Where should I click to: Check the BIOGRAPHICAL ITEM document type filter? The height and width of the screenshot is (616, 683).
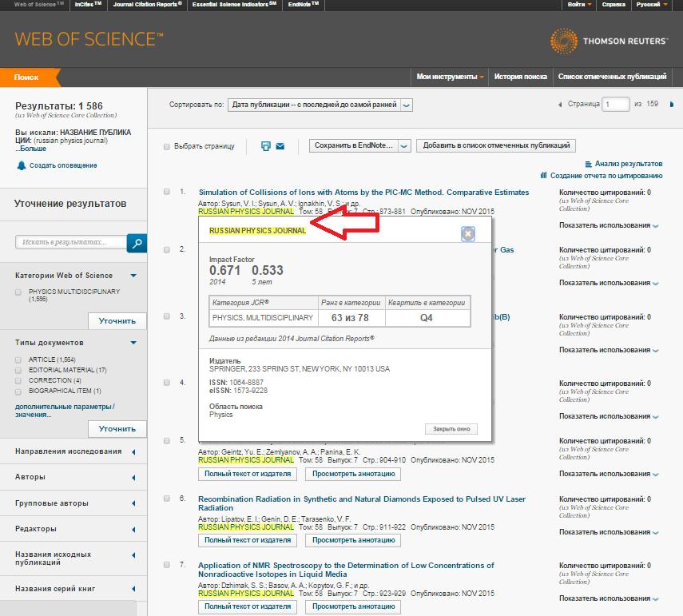click(18, 391)
